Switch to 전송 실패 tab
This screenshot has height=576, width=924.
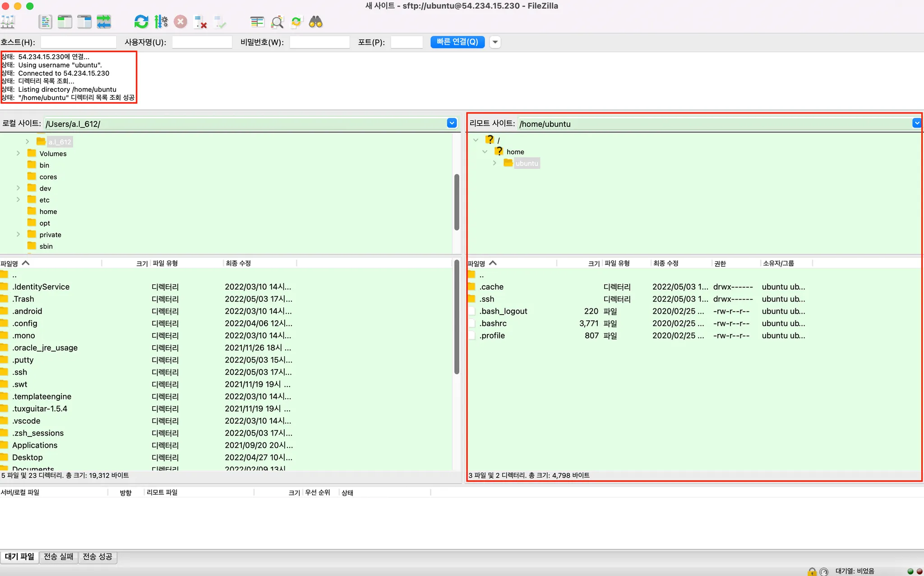[x=58, y=557]
